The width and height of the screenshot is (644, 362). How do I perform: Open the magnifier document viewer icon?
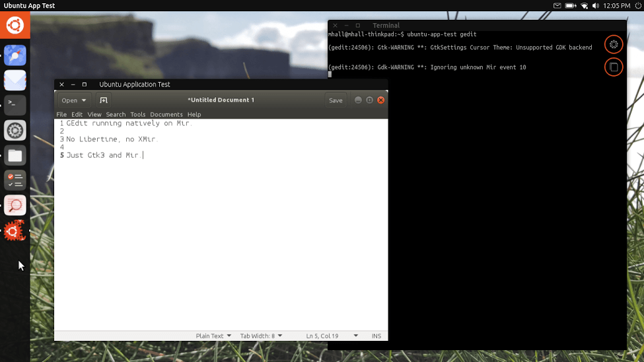(x=15, y=205)
